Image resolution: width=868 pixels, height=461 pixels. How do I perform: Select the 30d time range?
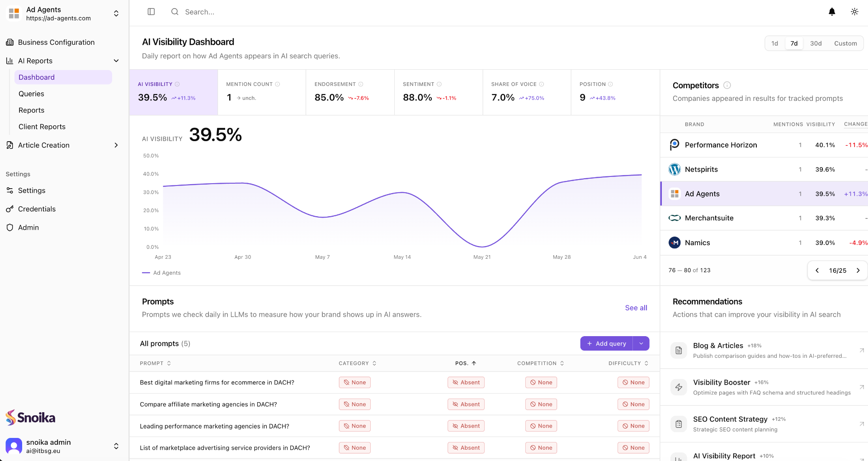pos(816,43)
